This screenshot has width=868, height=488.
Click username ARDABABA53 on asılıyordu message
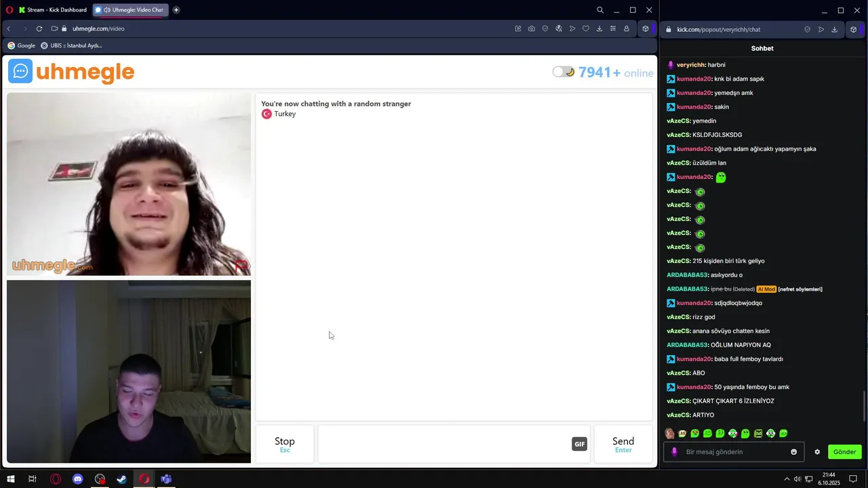(688, 275)
